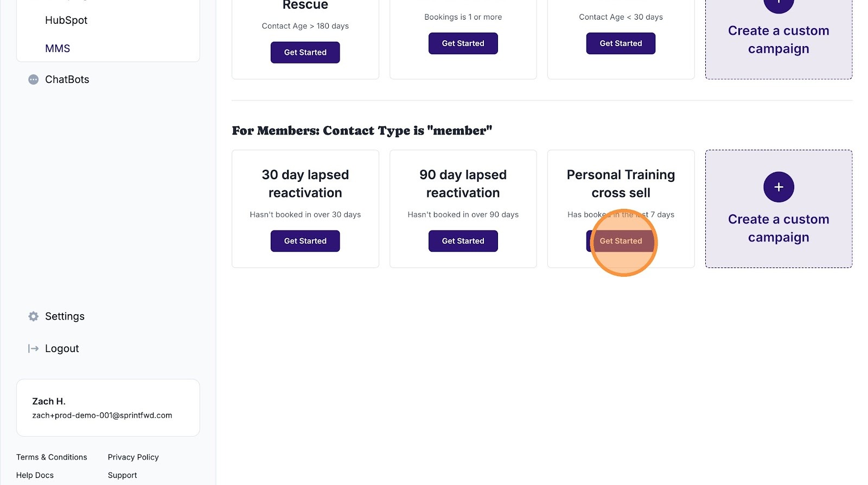This screenshot has width=868, height=485.
Task: Get Started on 30 day lapsed reactivation
Action: coord(305,241)
